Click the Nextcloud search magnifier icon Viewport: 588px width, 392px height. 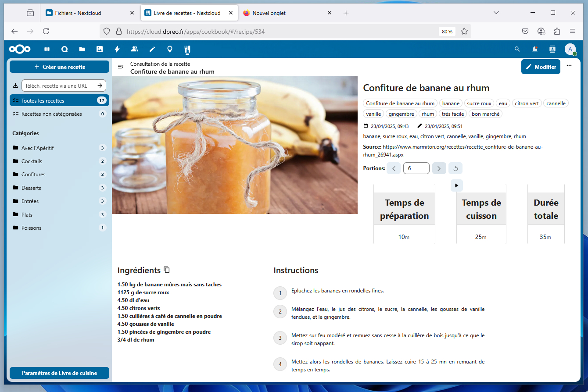point(517,49)
